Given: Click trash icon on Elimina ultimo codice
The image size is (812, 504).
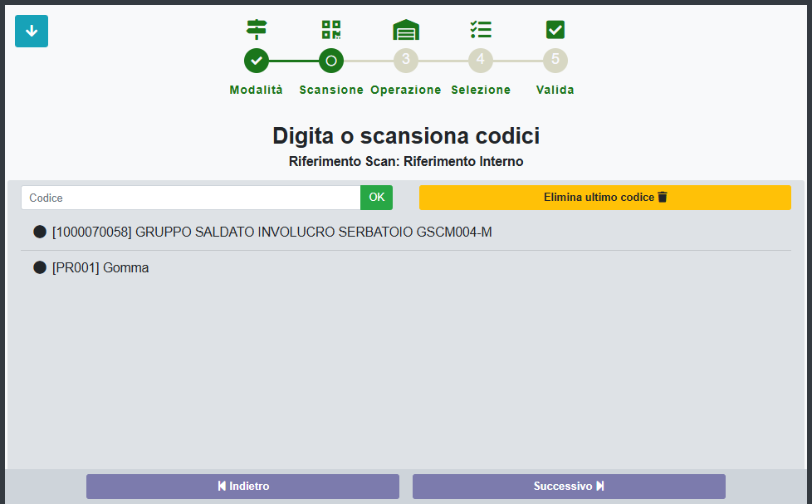Looking at the screenshot, I should (x=663, y=197).
